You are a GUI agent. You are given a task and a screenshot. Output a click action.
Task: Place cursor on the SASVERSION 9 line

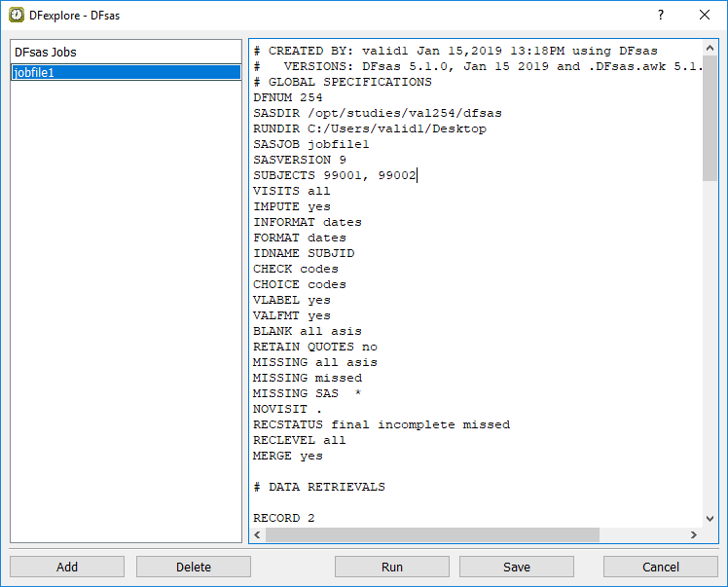click(x=300, y=160)
